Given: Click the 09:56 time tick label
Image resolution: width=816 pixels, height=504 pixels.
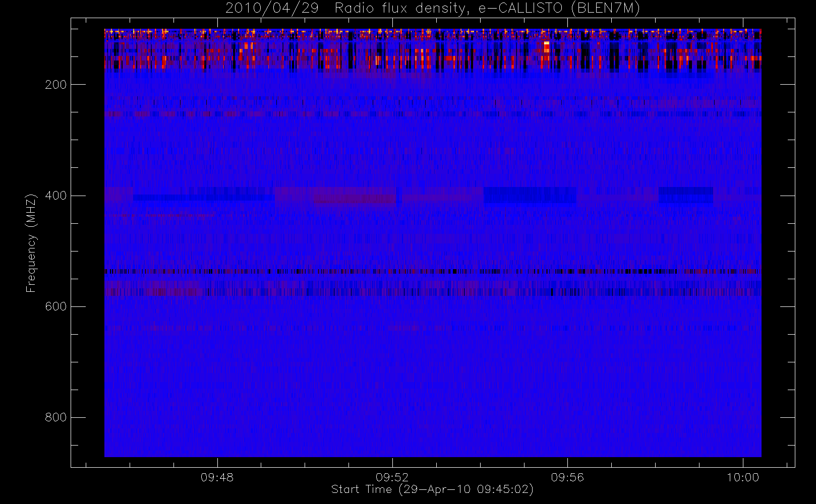Looking at the screenshot, I should [567, 477].
